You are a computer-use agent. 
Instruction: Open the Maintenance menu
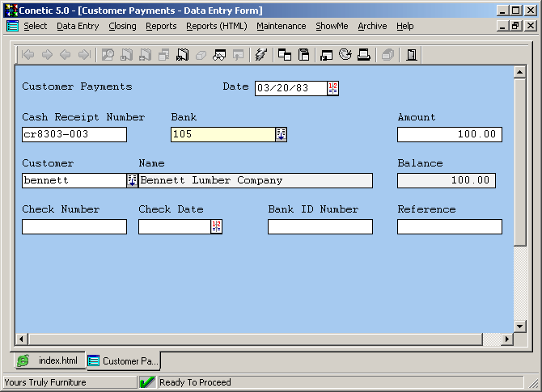pyautogui.click(x=281, y=26)
